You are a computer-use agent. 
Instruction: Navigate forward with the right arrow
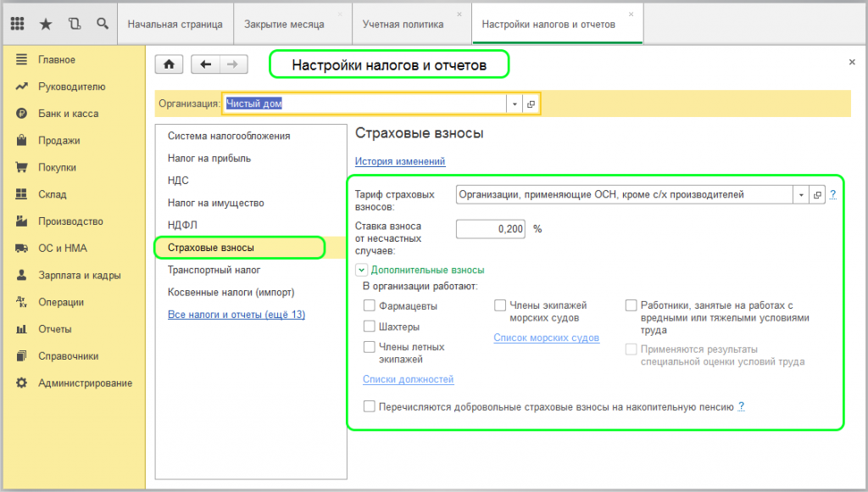pos(233,64)
